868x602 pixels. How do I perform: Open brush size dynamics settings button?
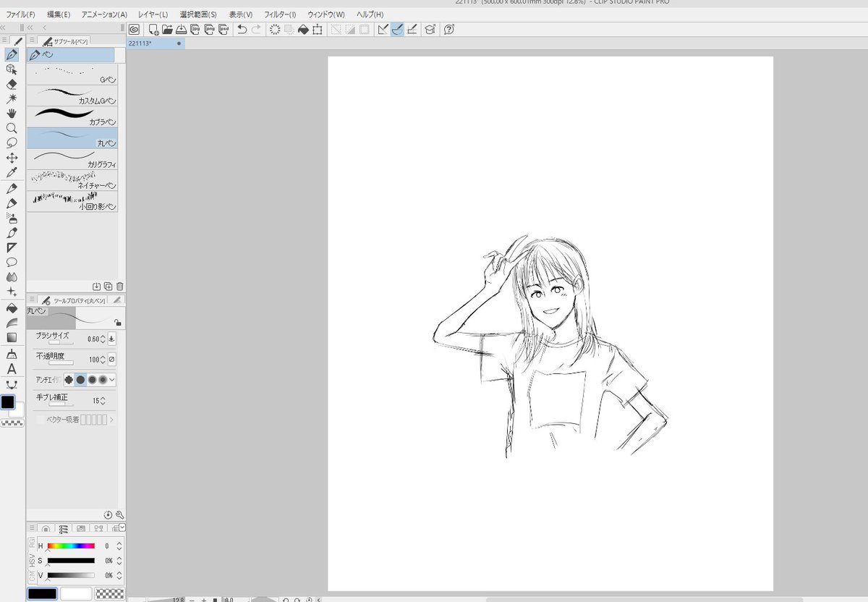(x=111, y=339)
